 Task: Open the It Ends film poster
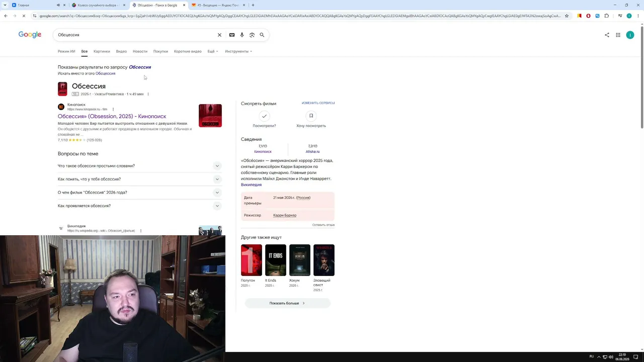click(x=276, y=260)
